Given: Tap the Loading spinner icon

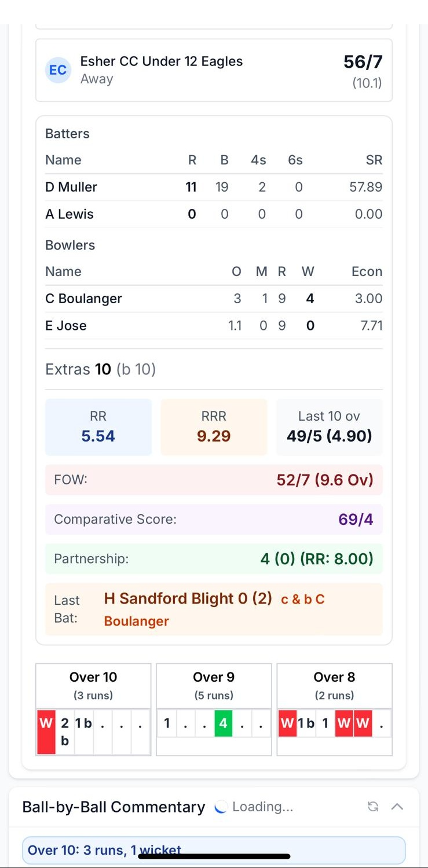Looking at the screenshot, I should point(220,807).
